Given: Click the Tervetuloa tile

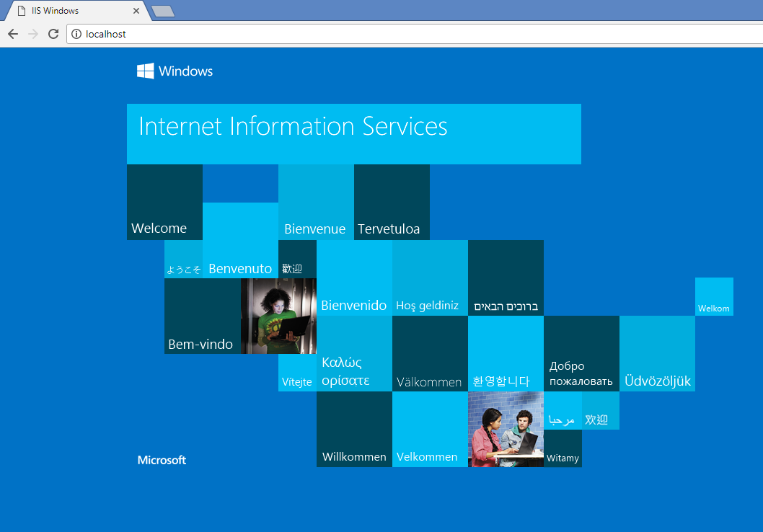Looking at the screenshot, I should [392, 202].
